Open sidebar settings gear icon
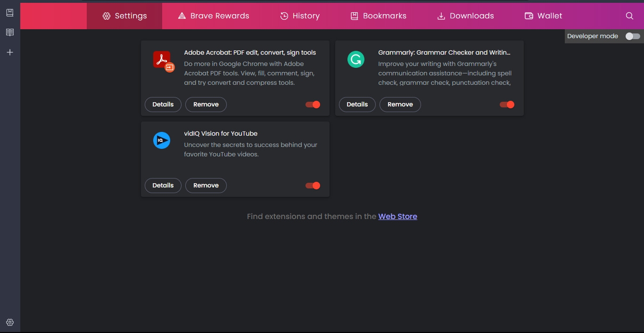The height and width of the screenshot is (333, 644). click(x=10, y=323)
